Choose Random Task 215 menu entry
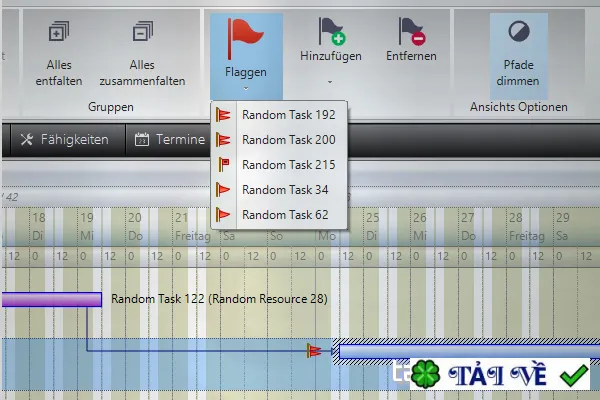The width and height of the screenshot is (600, 400). click(x=279, y=165)
